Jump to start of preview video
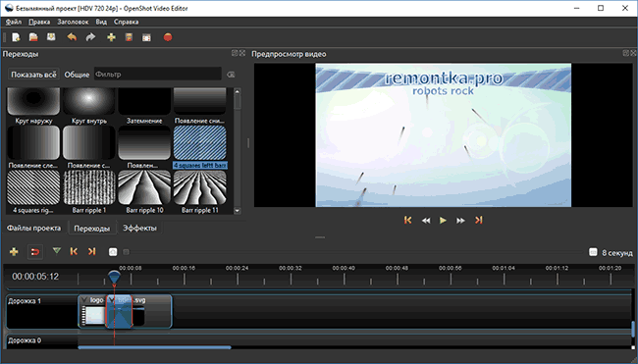Image resolution: width=638 pixels, height=364 pixels. pyautogui.click(x=407, y=220)
